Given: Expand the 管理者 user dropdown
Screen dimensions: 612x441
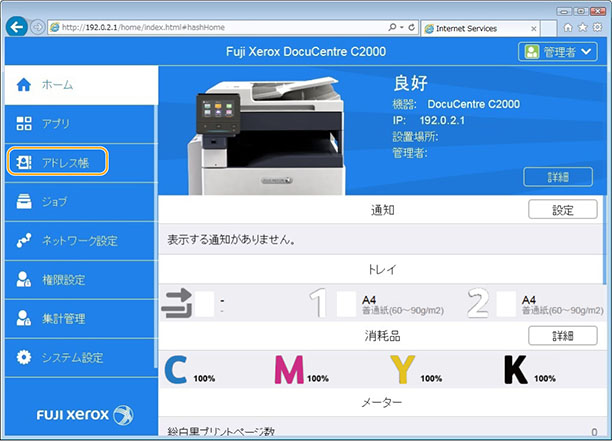Looking at the screenshot, I should pyautogui.click(x=558, y=51).
